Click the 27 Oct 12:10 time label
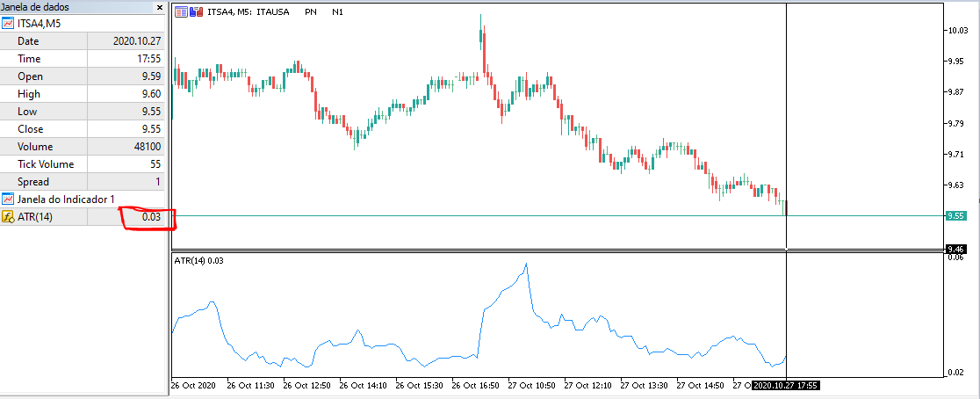 point(588,385)
